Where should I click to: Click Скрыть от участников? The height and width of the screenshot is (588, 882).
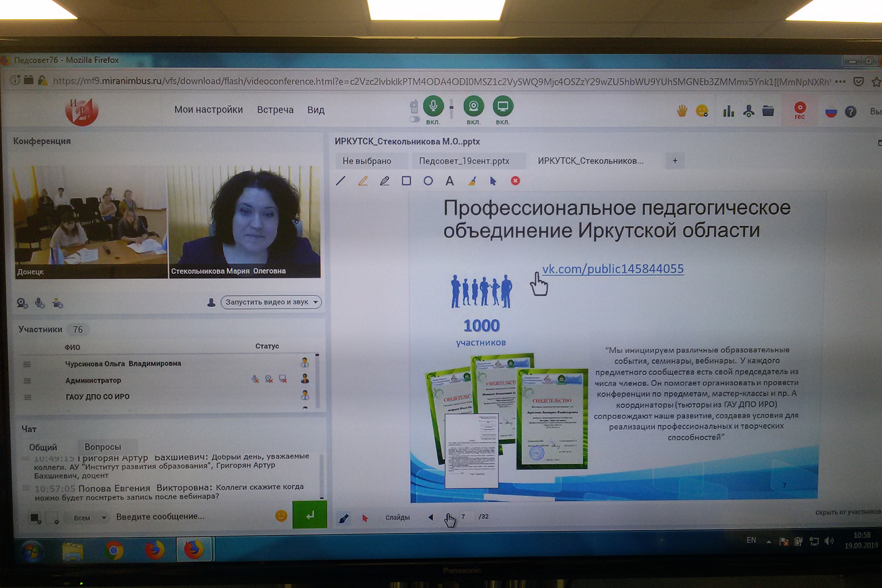(x=848, y=512)
